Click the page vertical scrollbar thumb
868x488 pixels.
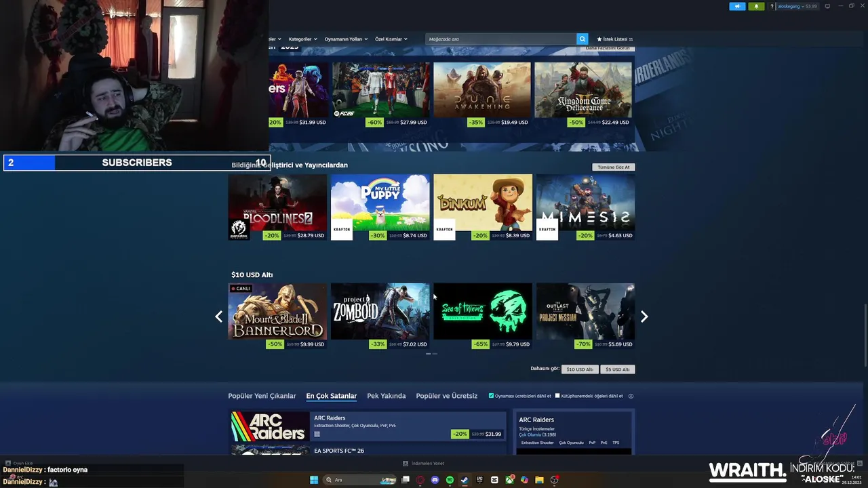point(865,336)
